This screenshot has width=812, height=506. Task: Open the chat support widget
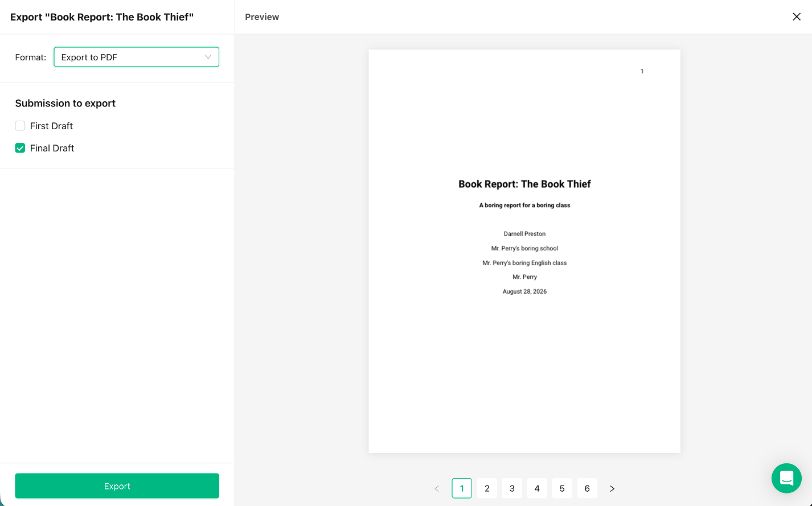786,478
